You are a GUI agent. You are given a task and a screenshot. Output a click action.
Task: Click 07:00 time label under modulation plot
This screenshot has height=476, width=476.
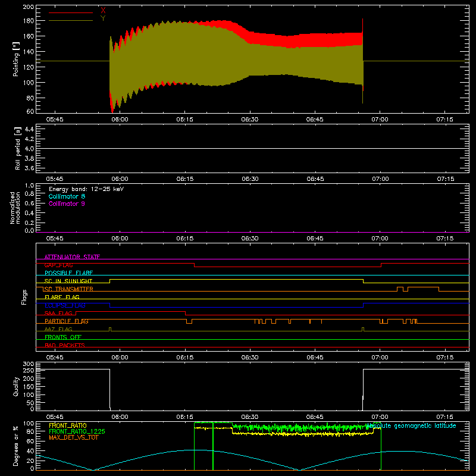pyautogui.click(x=380, y=239)
